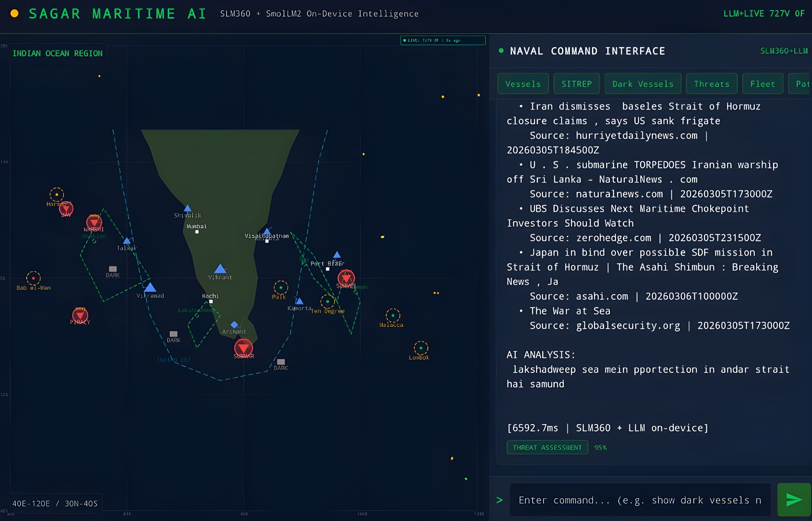812x521 pixels.
Task: Click the Bab el-Mandeb chokepoint marker
Action: (33, 278)
